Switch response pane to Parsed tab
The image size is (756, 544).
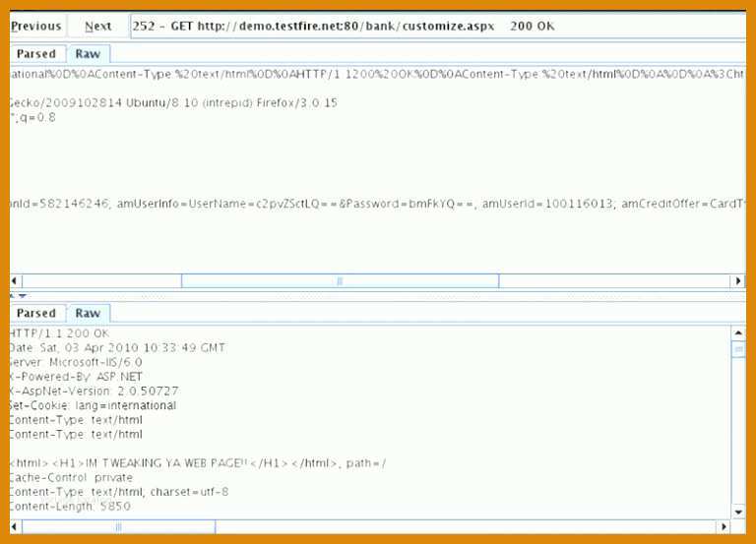pos(36,313)
